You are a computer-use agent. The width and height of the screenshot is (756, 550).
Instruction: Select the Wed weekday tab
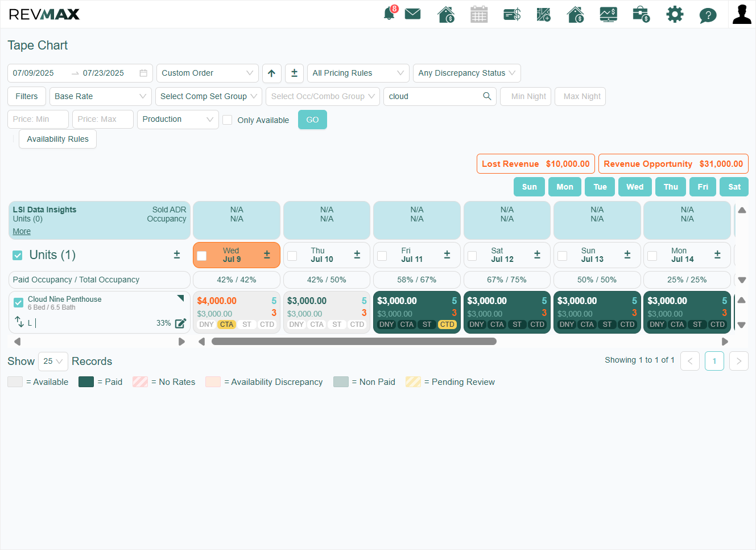635,187
